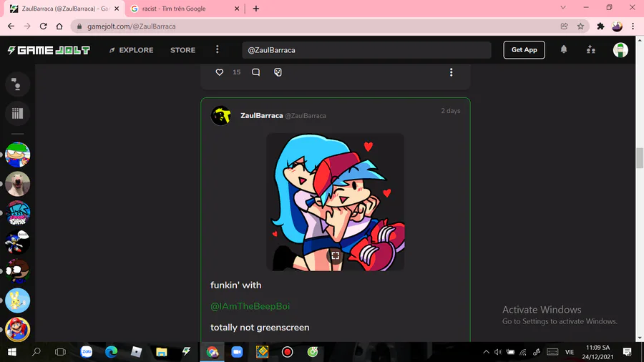Like the post with 15 likes
This screenshot has width=644, height=362.
click(220, 72)
